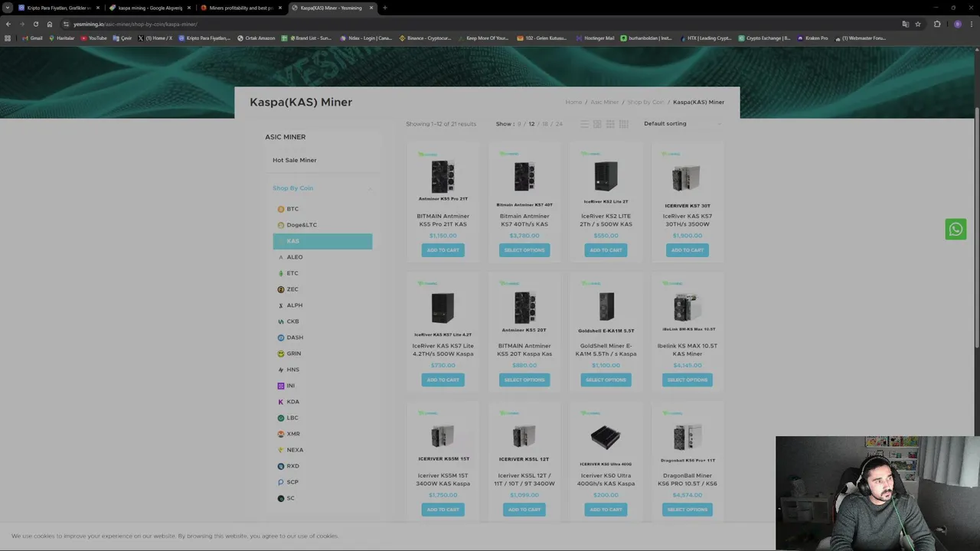This screenshot has height=551, width=980.
Task: Add Antminer KS5 Pro 21T to cart
Action: (x=443, y=250)
